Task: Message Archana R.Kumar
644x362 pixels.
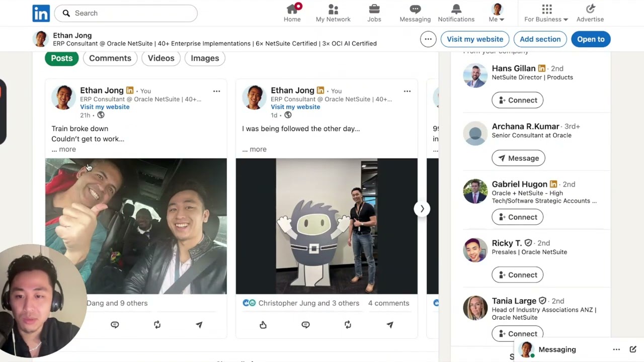Action: pos(518,158)
